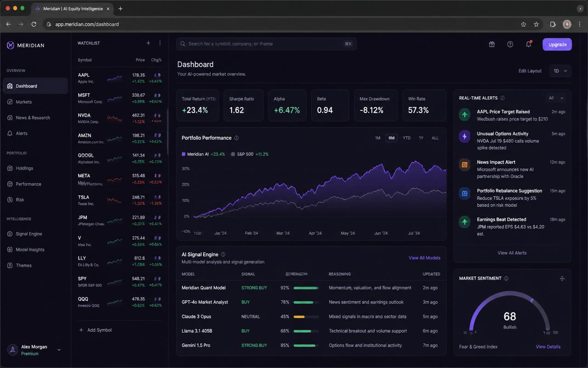Select the 1M chart range
The height and width of the screenshot is (368, 588).
378,138
